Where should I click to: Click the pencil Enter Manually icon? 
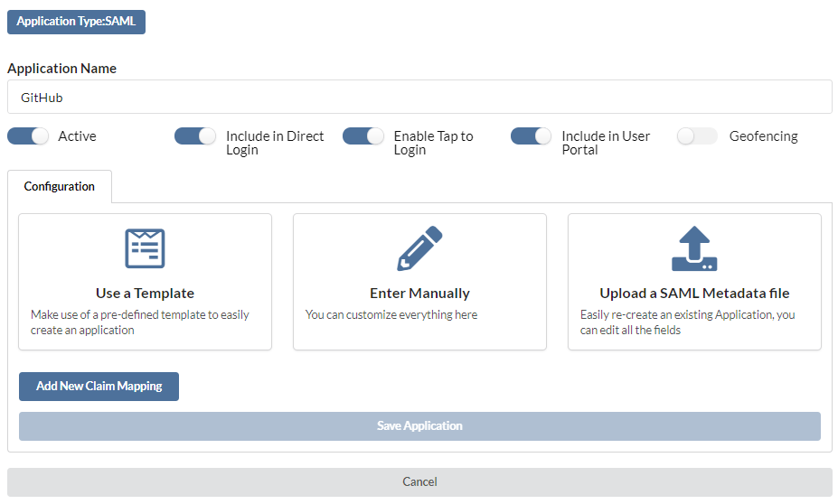pos(419,248)
